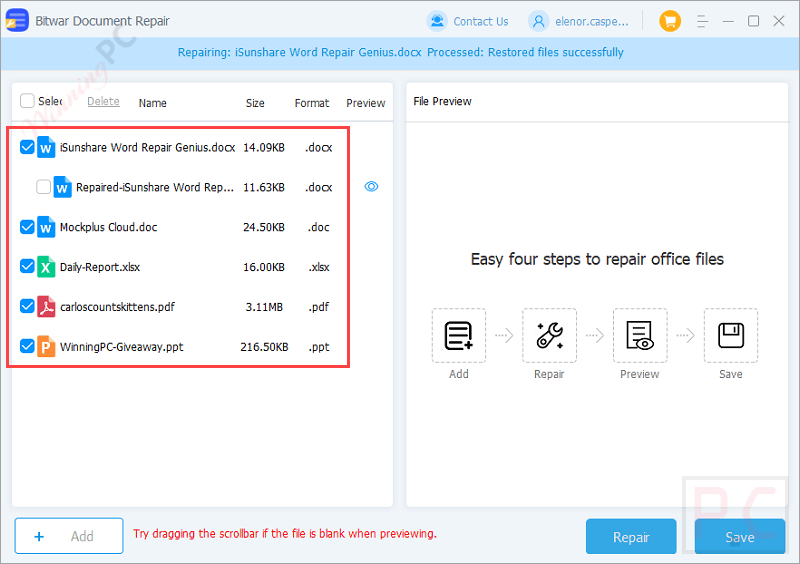
Task: Click the Restored files successfully status text
Action: pyautogui.click(x=556, y=52)
